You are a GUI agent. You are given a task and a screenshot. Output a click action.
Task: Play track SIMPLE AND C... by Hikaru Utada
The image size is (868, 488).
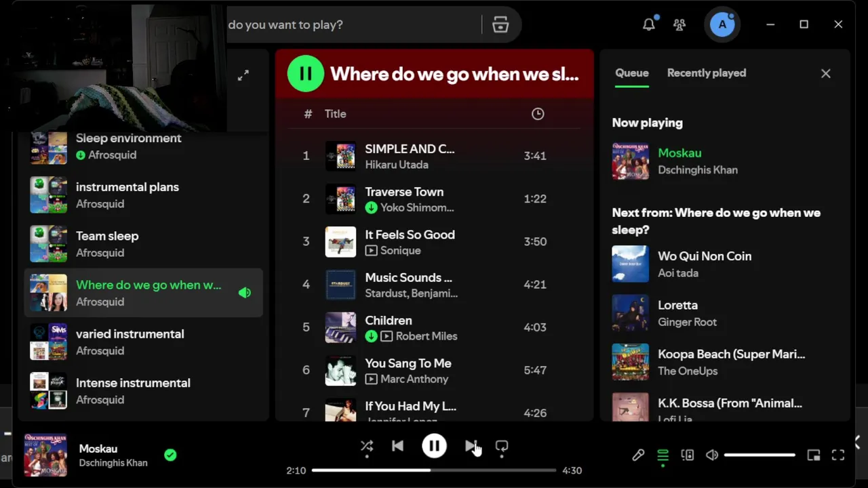click(434, 156)
